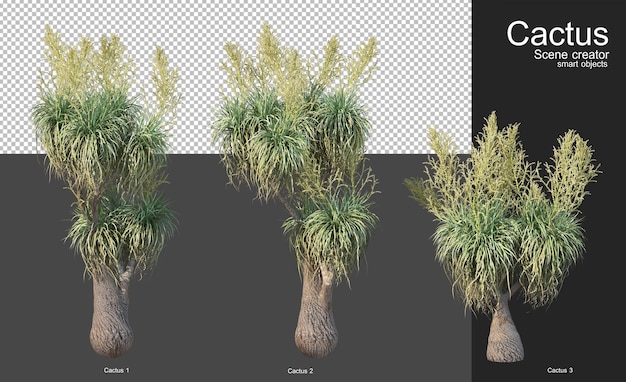
Task: Click the 'Cactus 1' label
Action: pyautogui.click(x=117, y=370)
